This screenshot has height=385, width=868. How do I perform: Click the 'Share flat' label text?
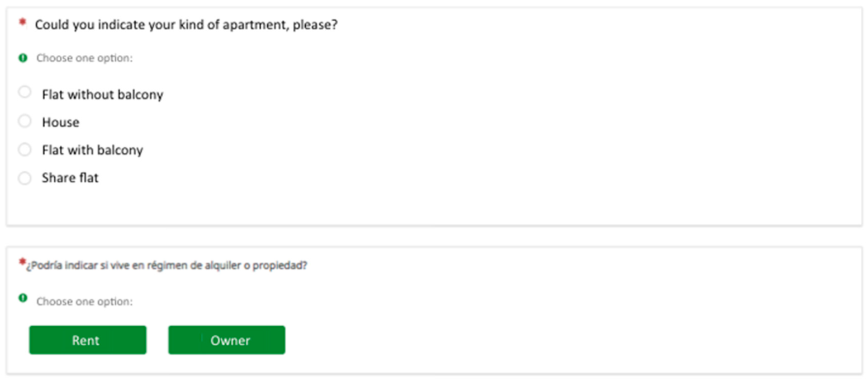(x=70, y=179)
